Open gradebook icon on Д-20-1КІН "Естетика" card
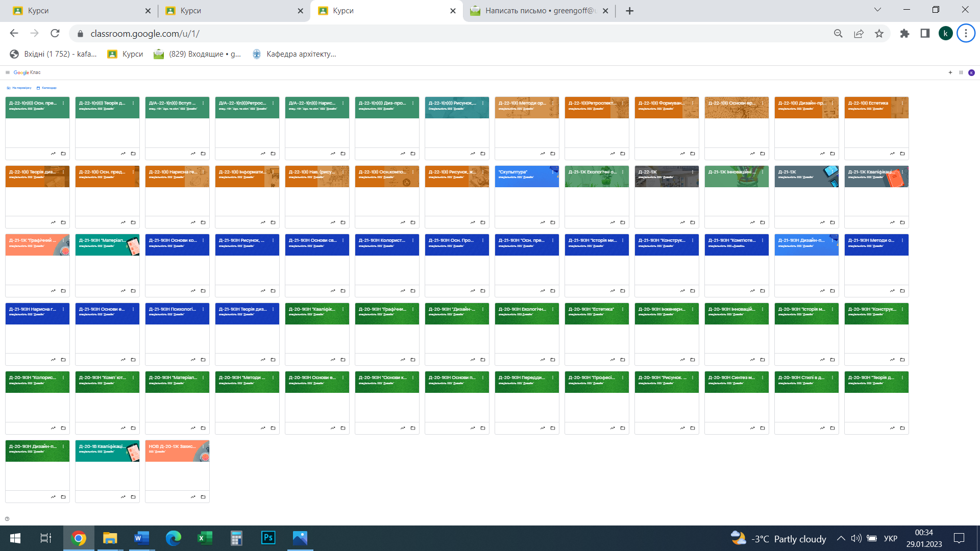Image resolution: width=980 pixels, height=551 pixels. click(612, 360)
